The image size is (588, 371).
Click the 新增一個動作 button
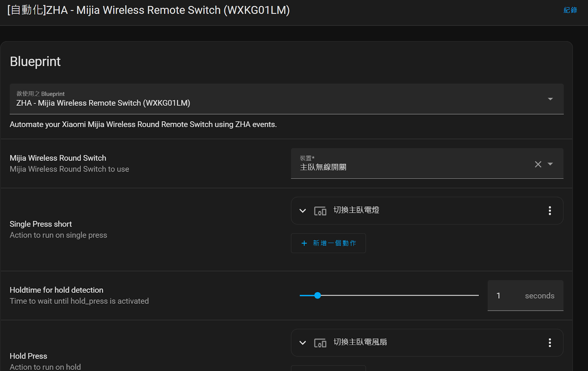click(328, 243)
